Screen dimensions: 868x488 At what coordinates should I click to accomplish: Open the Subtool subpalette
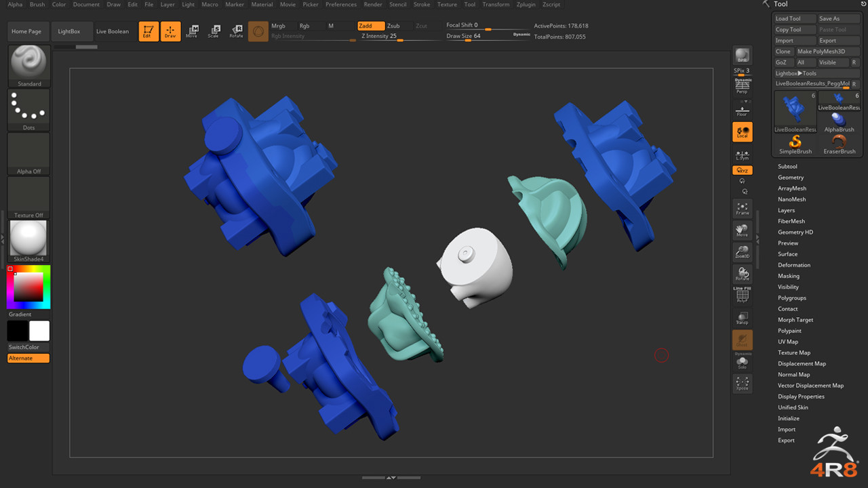point(787,166)
